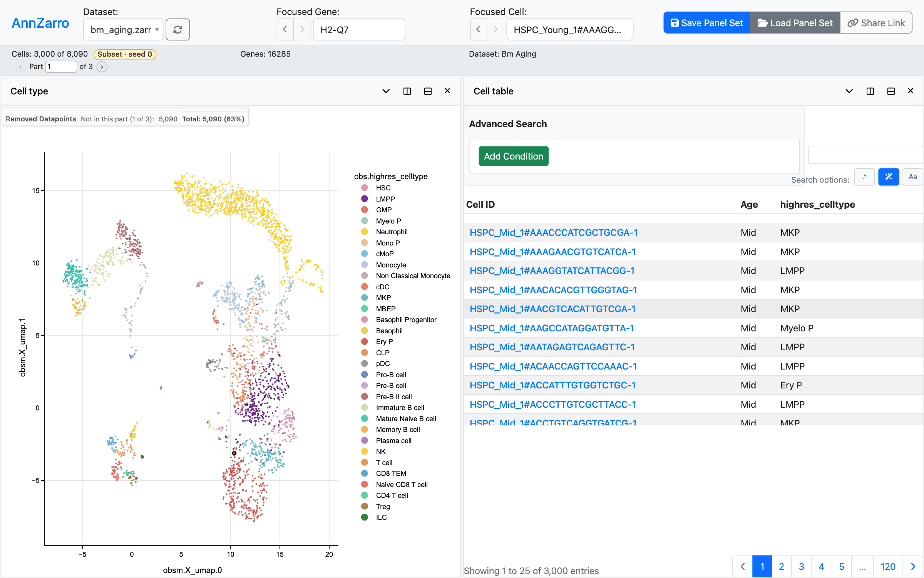This screenshot has width=924, height=578.
Task: Focus the Focused Gene input field
Action: pyautogui.click(x=359, y=30)
